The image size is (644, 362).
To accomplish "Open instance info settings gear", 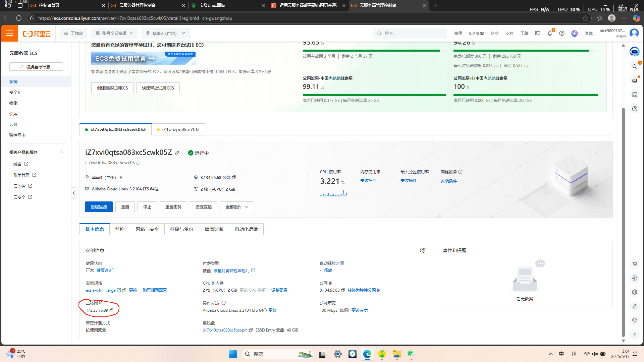I will point(423,250).
